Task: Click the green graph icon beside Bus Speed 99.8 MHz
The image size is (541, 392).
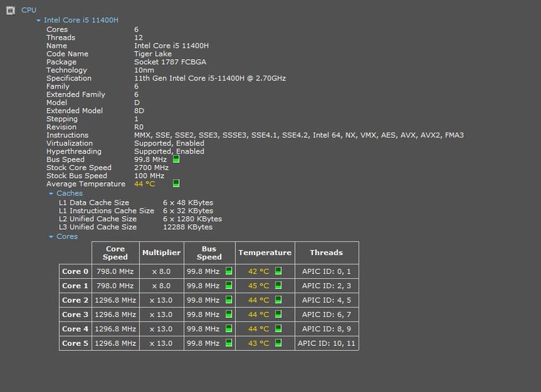Action: pos(176,160)
